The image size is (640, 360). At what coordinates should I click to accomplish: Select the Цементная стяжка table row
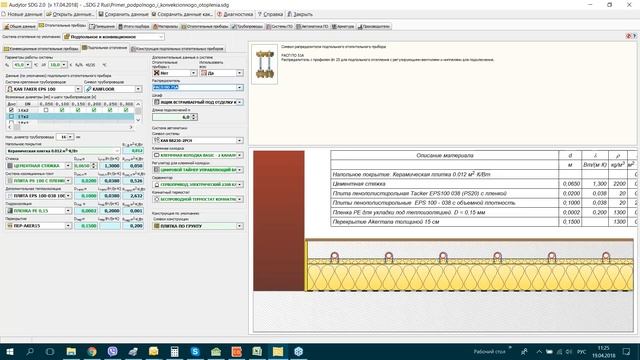pyautogui.click(x=483, y=184)
